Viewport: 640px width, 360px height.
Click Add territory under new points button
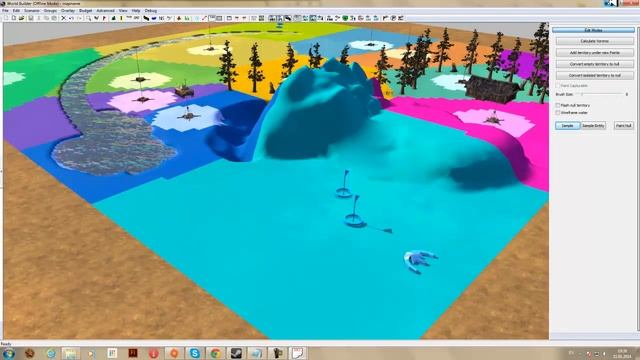[x=594, y=53]
